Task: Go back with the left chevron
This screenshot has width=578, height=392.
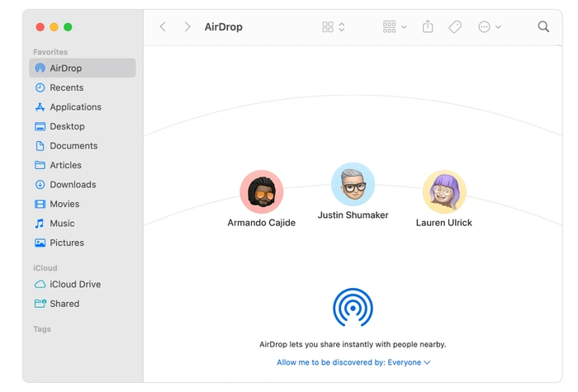Action: point(163,26)
